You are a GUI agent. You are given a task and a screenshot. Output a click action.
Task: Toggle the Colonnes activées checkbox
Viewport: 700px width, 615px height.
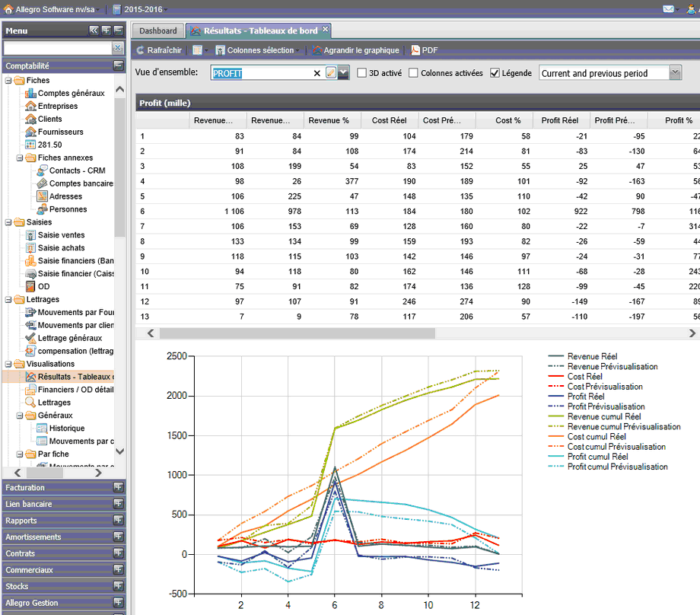pyautogui.click(x=413, y=73)
